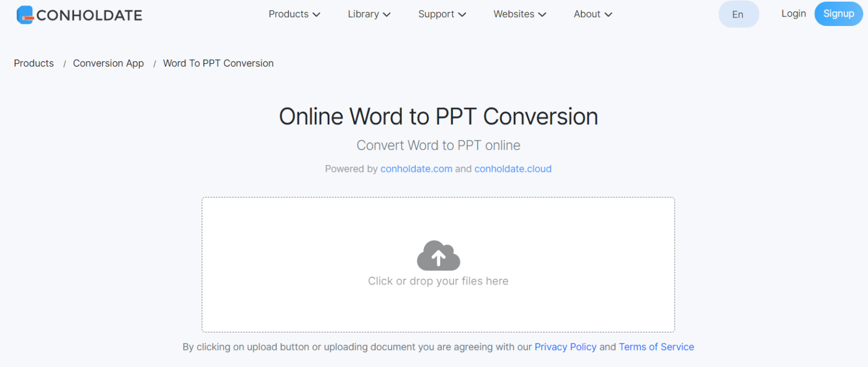Open the Library menu

click(369, 14)
